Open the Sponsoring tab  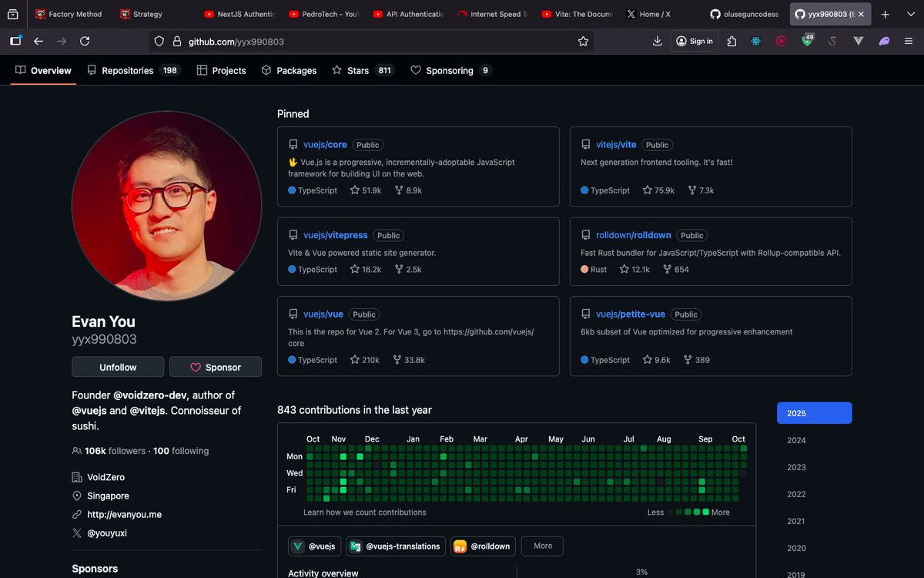point(450,70)
